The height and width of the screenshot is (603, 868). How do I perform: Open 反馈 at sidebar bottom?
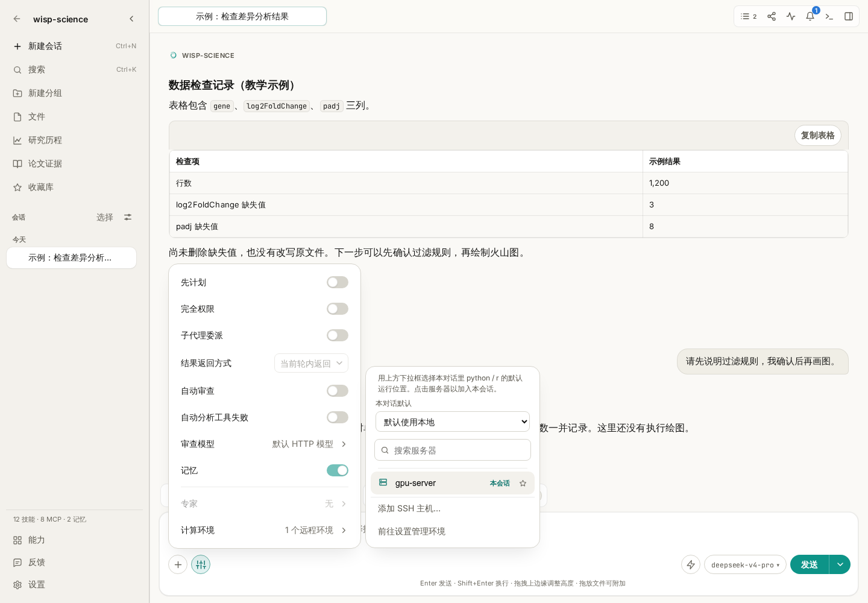coord(75,562)
